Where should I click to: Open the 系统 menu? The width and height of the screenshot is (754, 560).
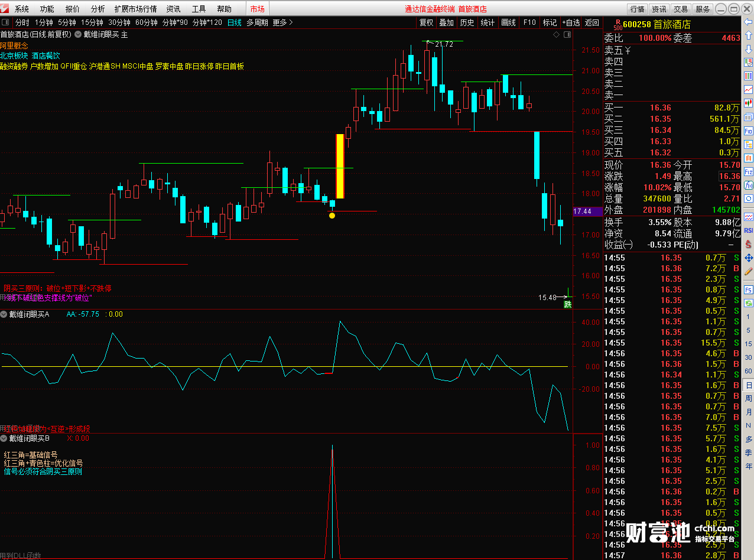tap(22, 9)
